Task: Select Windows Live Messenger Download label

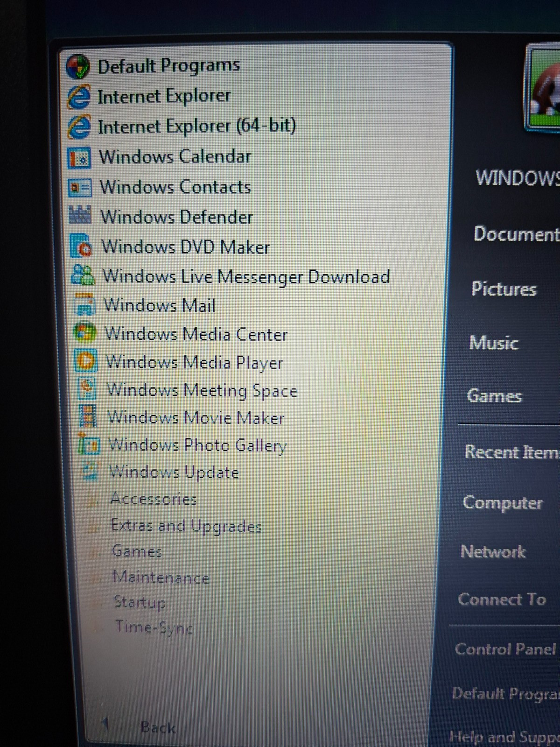Action: [x=246, y=277]
